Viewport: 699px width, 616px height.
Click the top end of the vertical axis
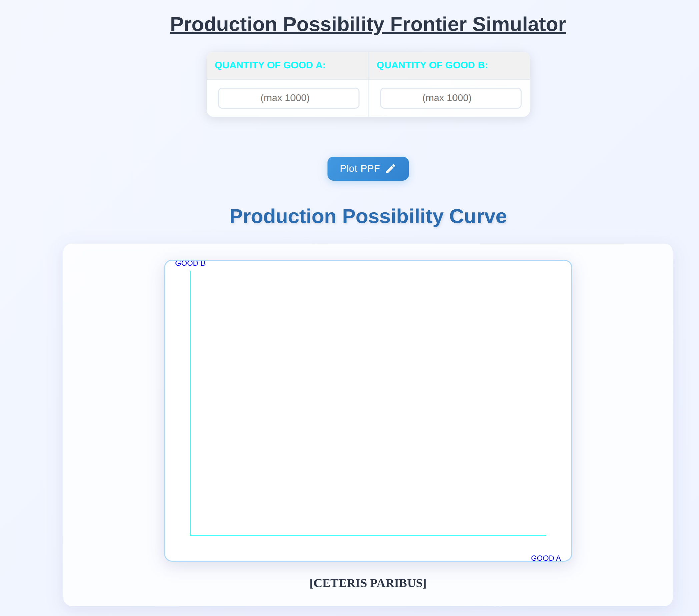click(190, 271)
